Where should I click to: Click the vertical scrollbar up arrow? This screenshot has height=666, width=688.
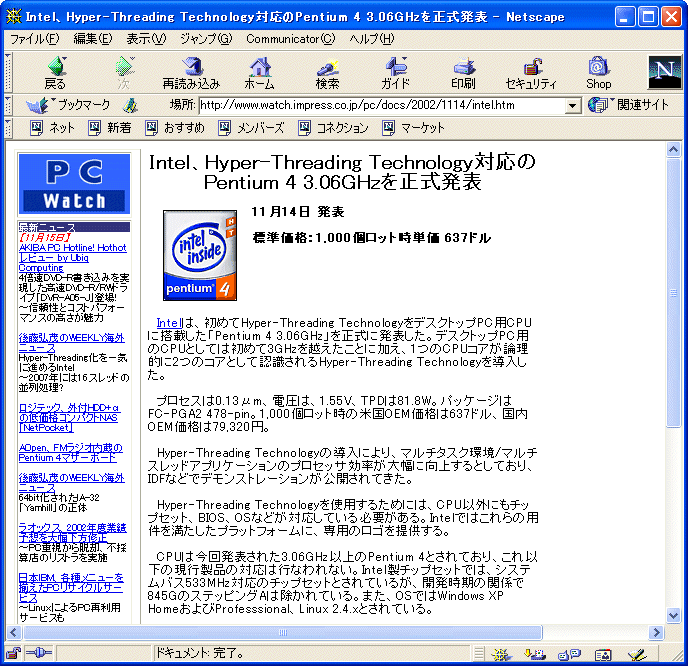coord(673,150)
